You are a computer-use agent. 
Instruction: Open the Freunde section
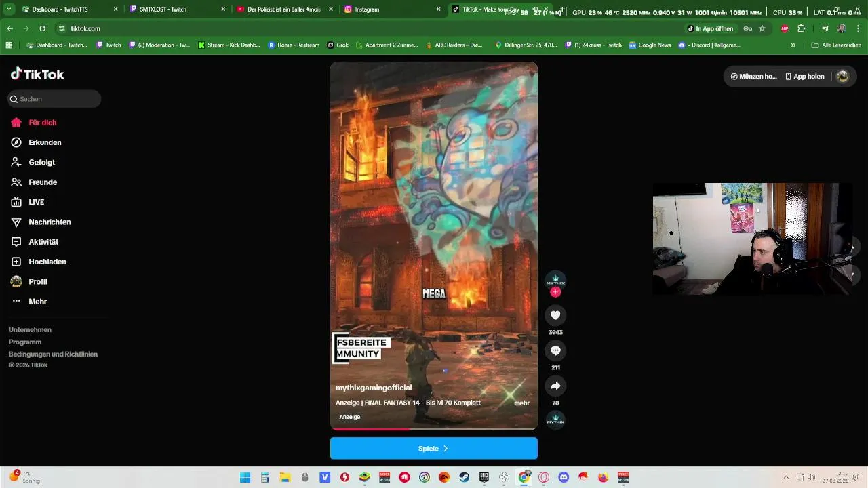pyautogui.click(x=34, y=182)
